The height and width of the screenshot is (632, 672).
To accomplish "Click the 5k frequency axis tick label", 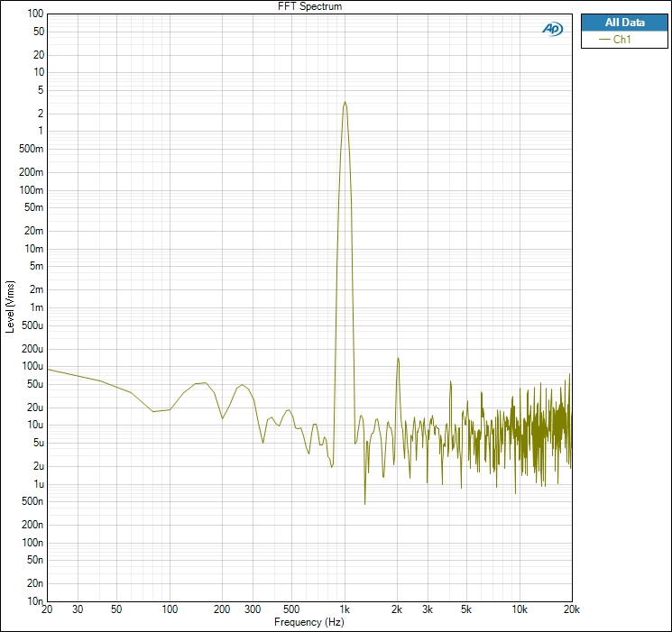I will click(x=466, y=609).
